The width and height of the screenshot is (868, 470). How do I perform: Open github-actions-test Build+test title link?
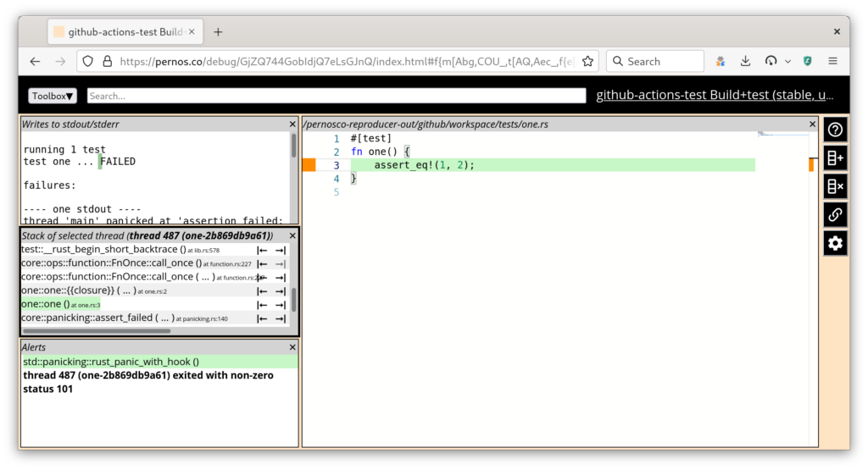tap(715, 95)
